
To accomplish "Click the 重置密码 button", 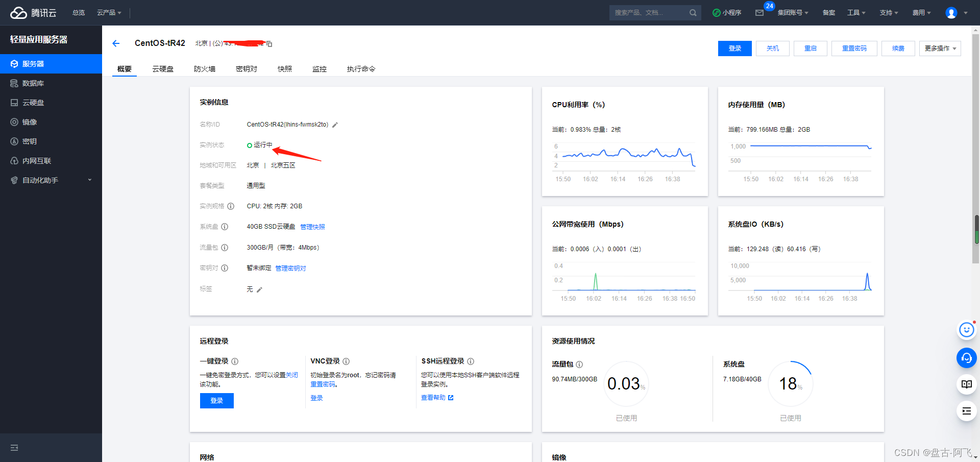I will click(x=854, y=48).
